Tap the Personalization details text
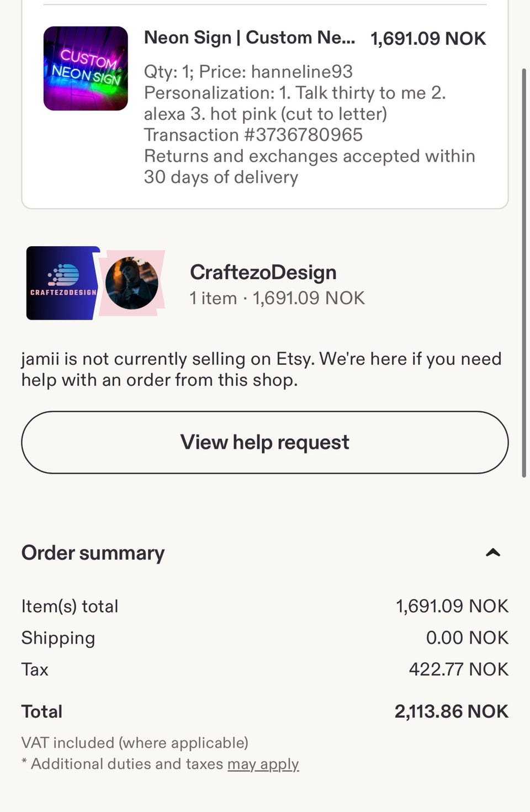Viewport: 530px width, 812px height. click(295, 103)
